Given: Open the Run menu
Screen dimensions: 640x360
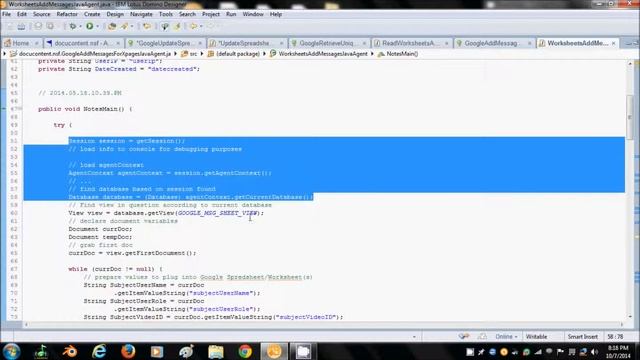Looking at the screenshot, I should click(231, 14).
